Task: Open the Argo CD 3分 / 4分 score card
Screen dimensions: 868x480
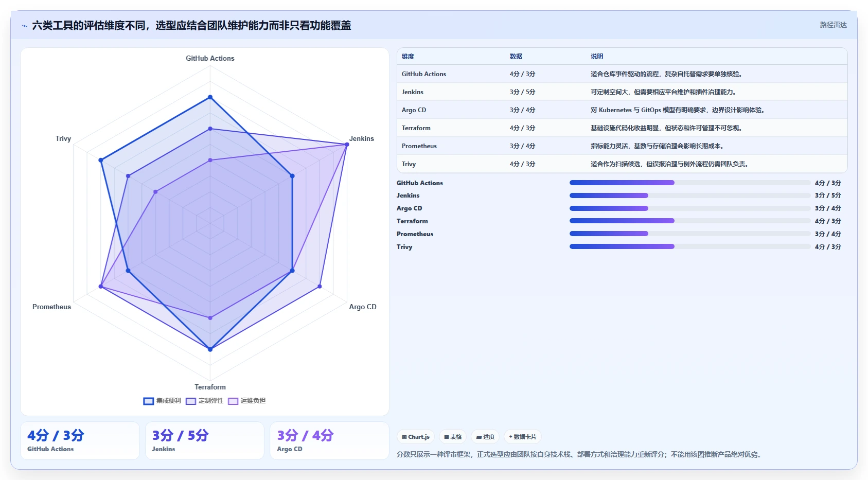Action: [329, 440]
